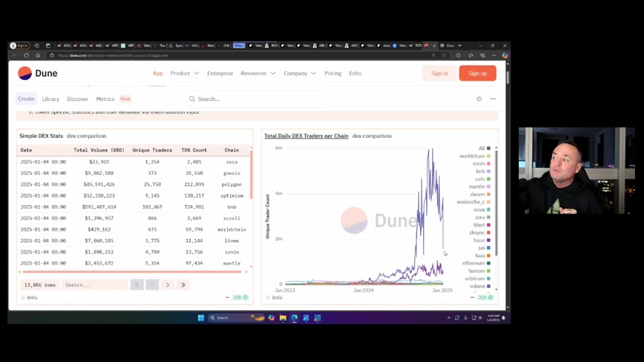Open DEX Traders chart three-dot options
Screen dimensions: 644x362
pyautogui.click(x=472, y=297)
